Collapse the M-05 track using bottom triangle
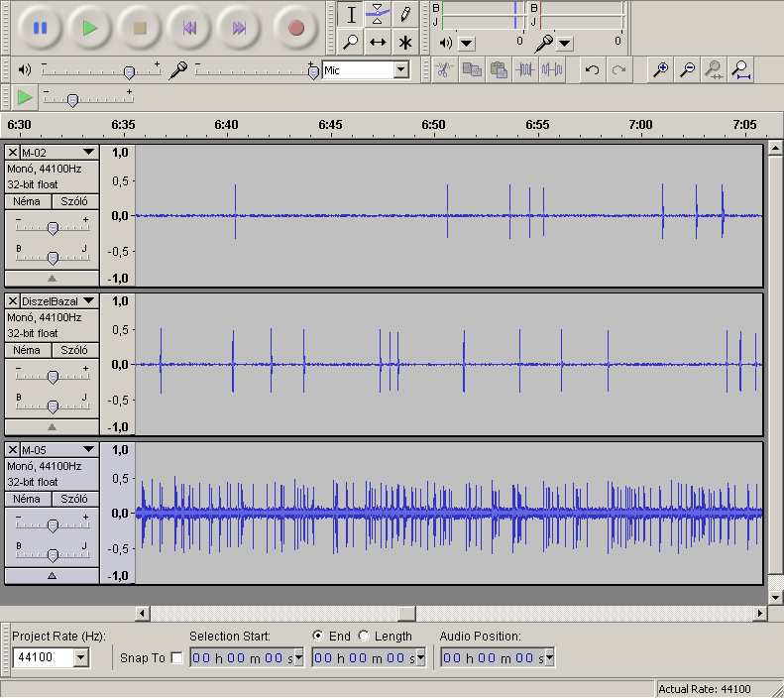The width and height of the screenshot is (784, 698). [x=52, y=575]
